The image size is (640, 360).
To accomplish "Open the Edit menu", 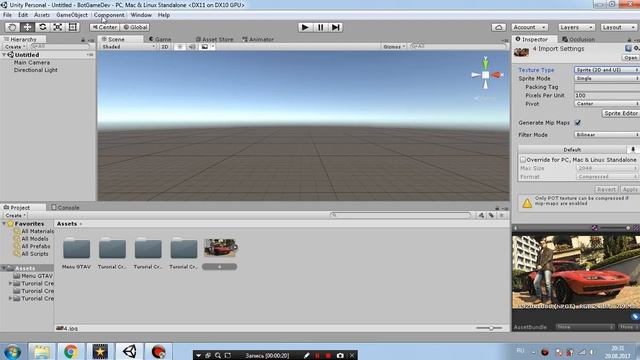I will point(23,15).
